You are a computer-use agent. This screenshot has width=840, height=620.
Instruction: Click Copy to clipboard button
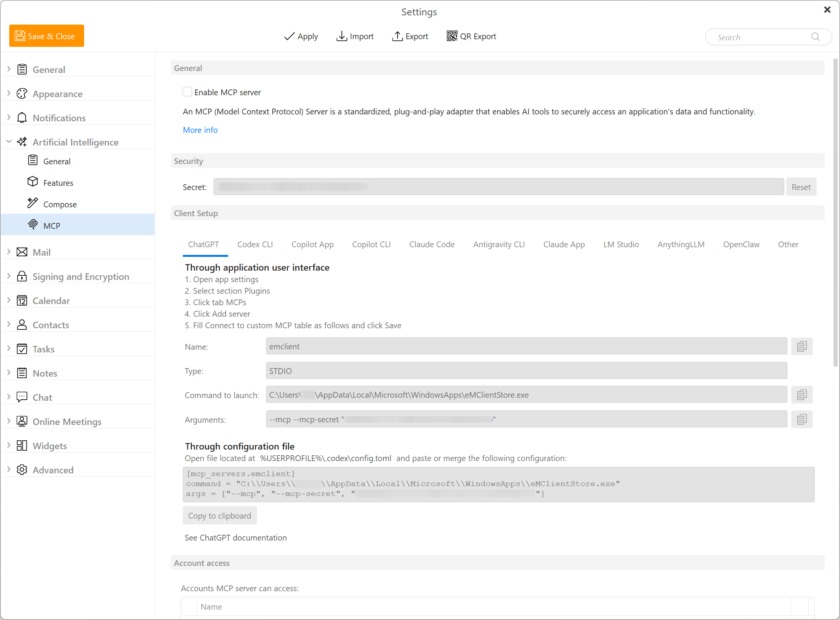click(x=220, y=516)
